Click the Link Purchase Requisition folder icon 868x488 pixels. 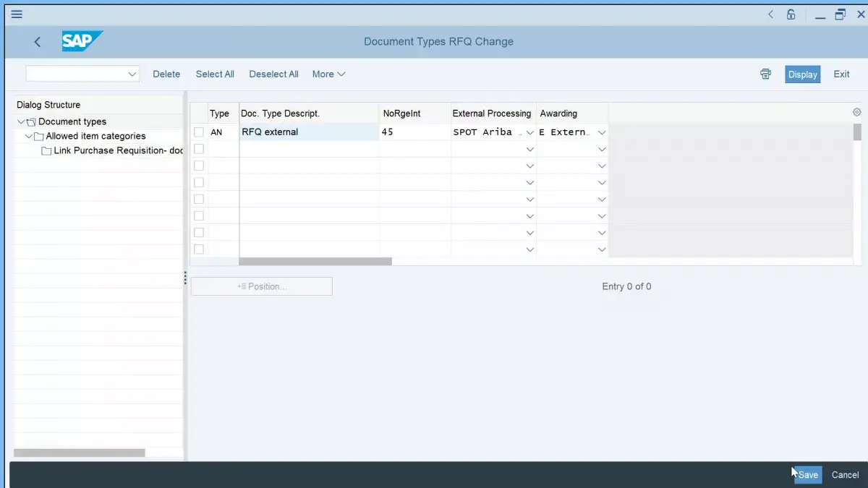(46, 151)
